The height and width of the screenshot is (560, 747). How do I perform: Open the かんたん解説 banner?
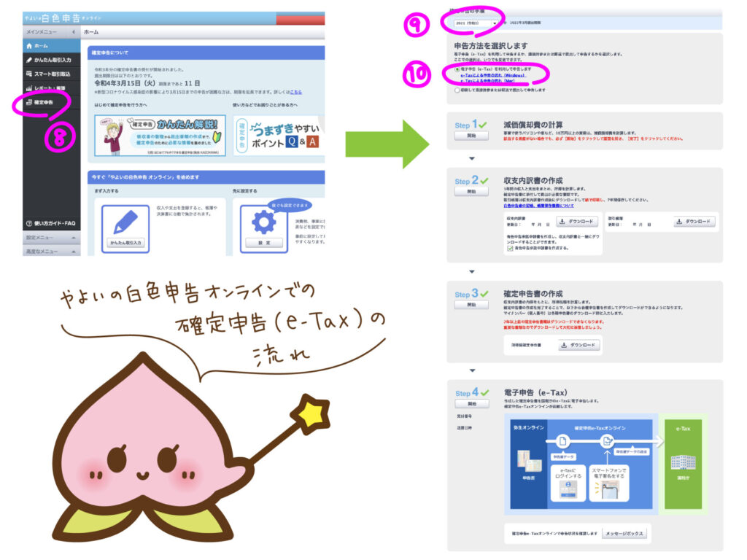(x=160, y=135)
